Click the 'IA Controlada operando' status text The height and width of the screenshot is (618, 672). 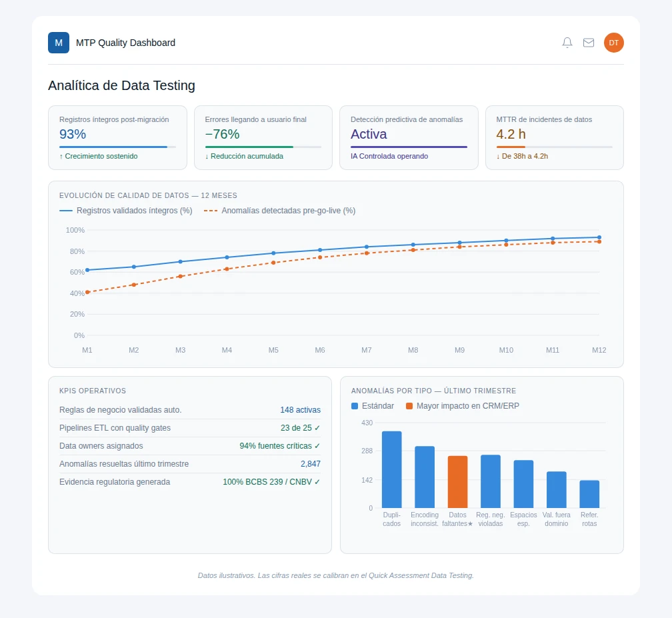point(389,156)
